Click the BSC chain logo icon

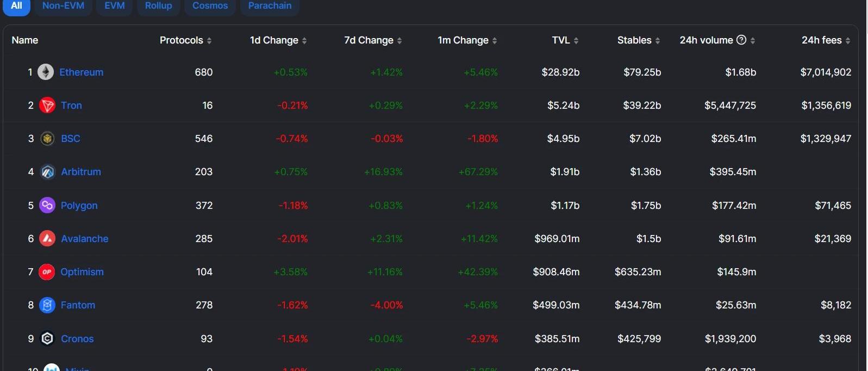pyautogui.click(x=47, y=139)
